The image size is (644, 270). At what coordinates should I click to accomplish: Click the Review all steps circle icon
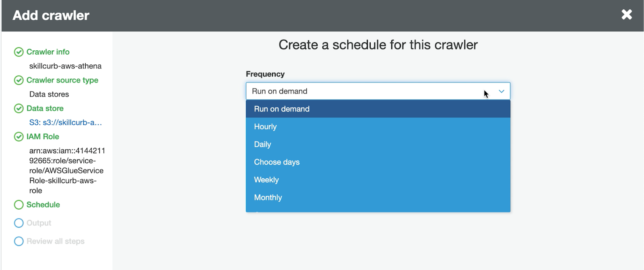tap(19, 241)
